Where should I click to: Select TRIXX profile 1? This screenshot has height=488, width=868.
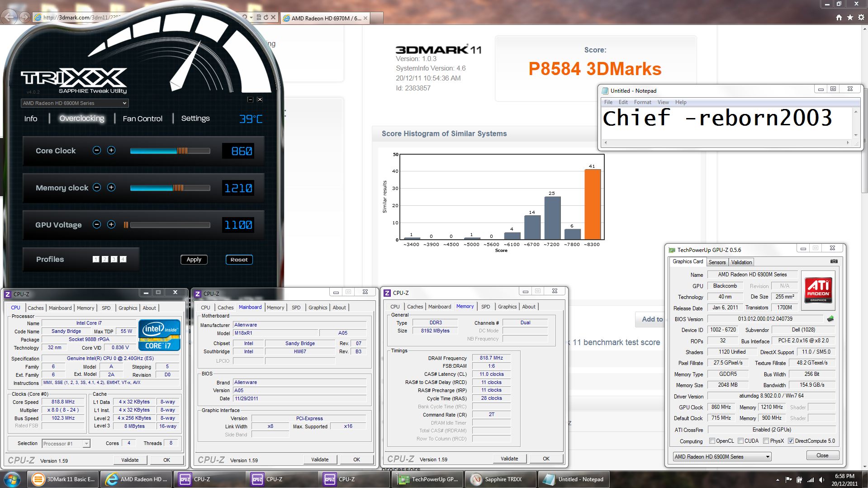point(96,259)
